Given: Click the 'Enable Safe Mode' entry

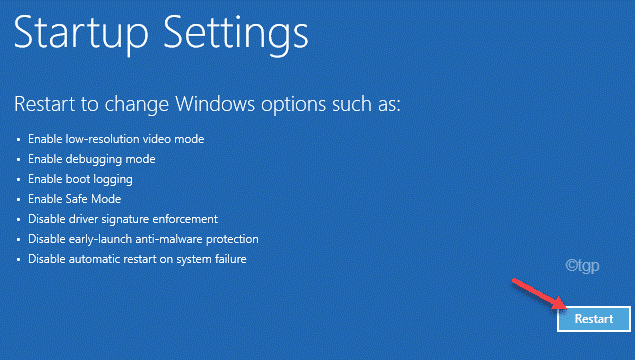Looking at the screenshot, I should [x=75, y=199].
